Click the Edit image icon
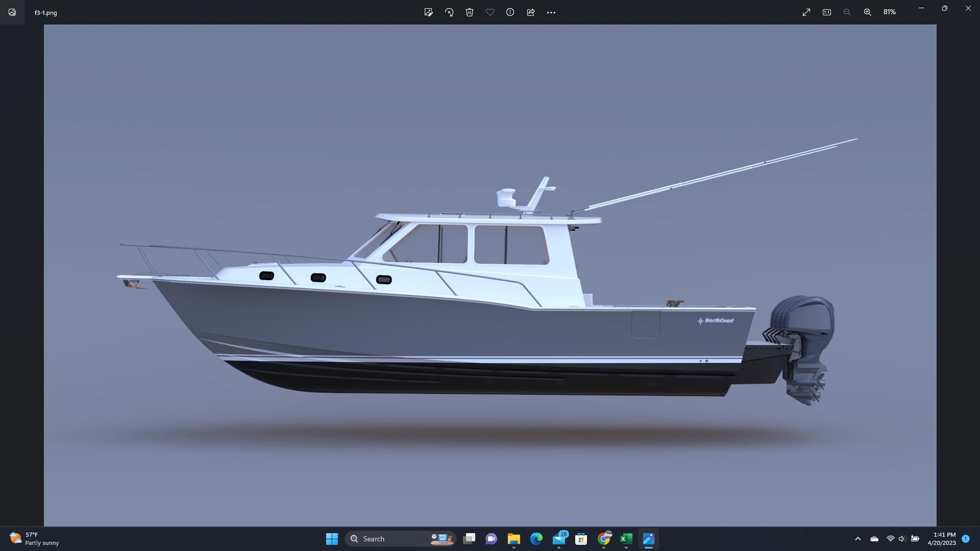The image size is (980, 551). 428,12
